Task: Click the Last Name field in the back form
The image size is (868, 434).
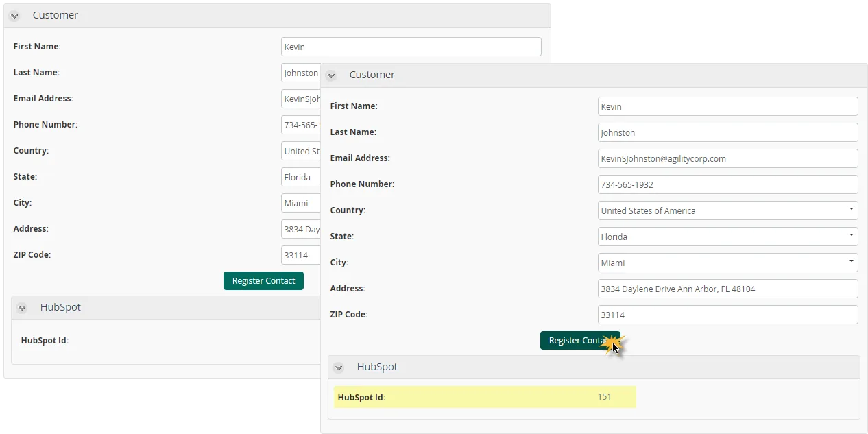Action: (x=300, y=73)
